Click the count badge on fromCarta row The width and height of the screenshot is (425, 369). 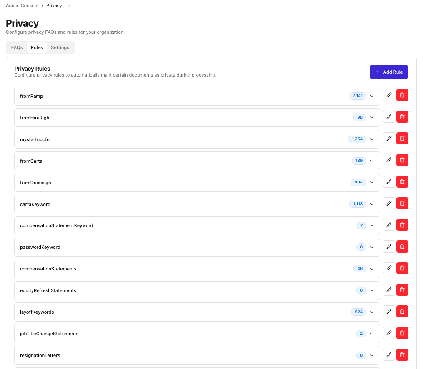[x=359, y=161]
